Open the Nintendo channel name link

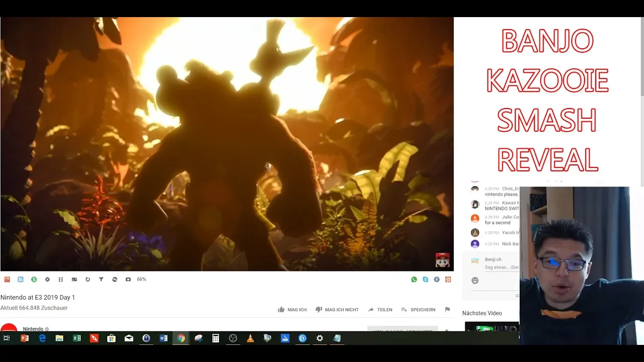(x=33, y=329)
